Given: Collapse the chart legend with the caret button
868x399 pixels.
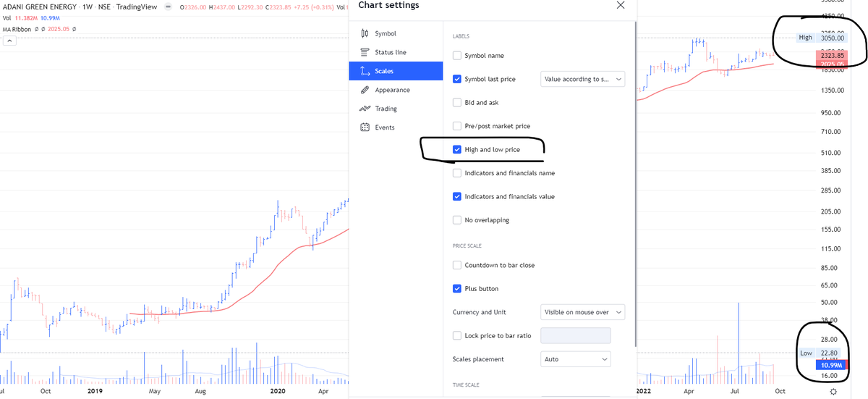Looking at the screenshot, I should tap(9, 41).
